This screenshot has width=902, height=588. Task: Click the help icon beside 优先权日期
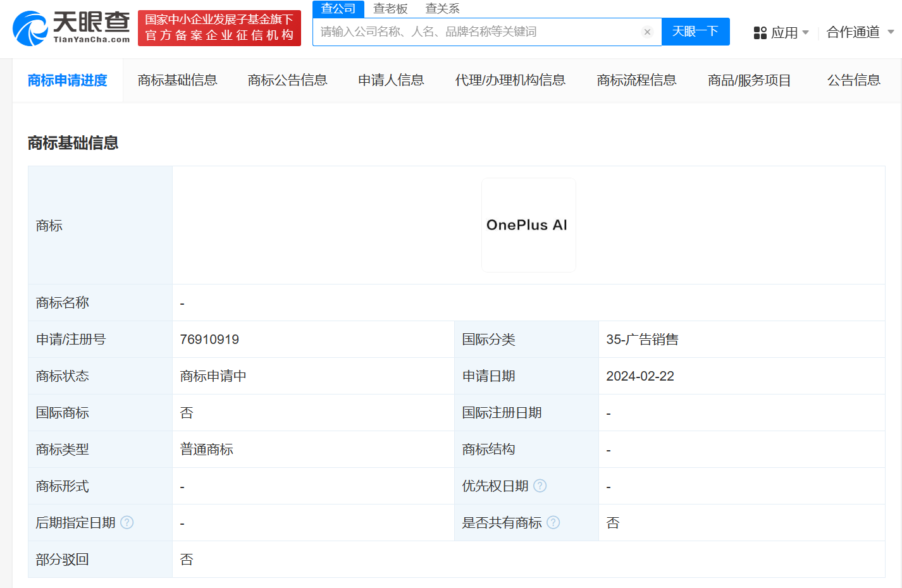pyautogui.click(x=540, y=486)
